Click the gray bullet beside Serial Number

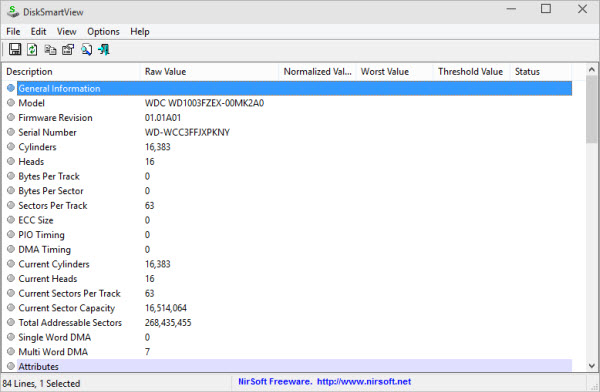11,132
